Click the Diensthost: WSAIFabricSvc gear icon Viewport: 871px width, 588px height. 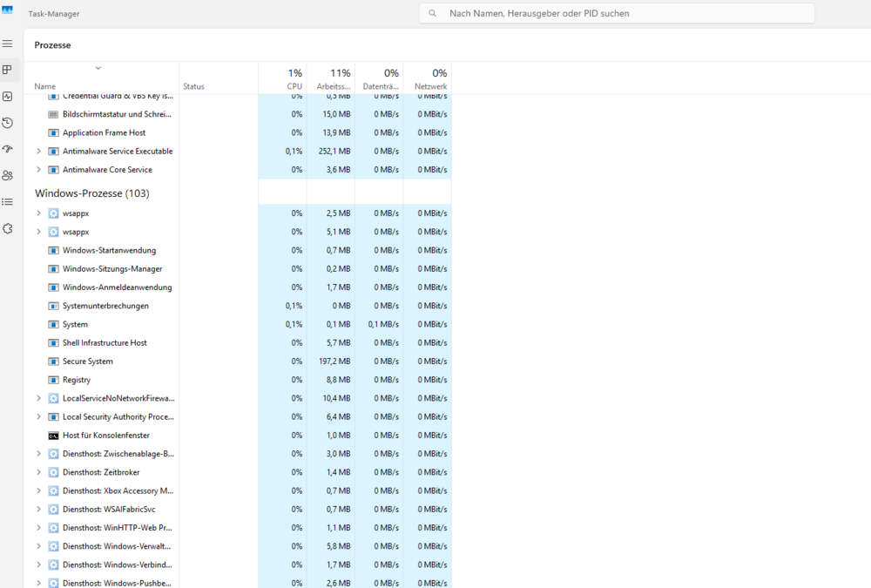tap(53, 509)
